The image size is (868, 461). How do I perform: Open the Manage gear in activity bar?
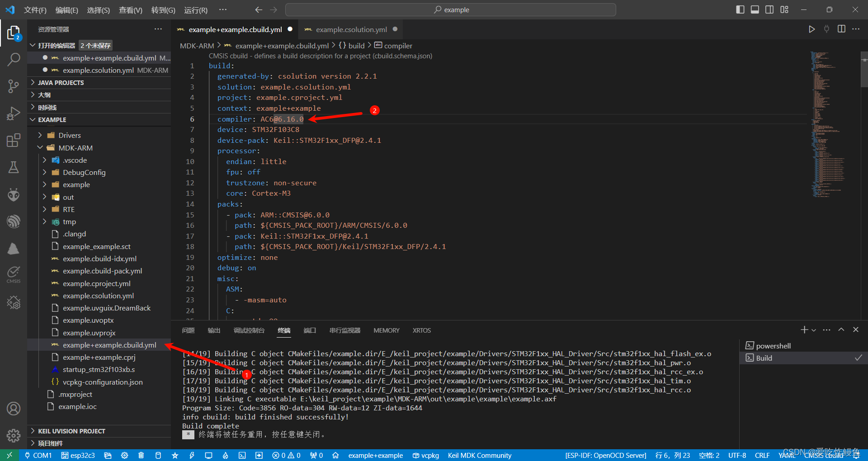click(x=14, y=436)
